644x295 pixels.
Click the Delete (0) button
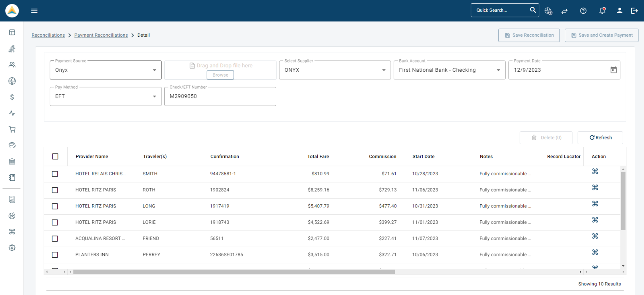click(x=546, y=137)
